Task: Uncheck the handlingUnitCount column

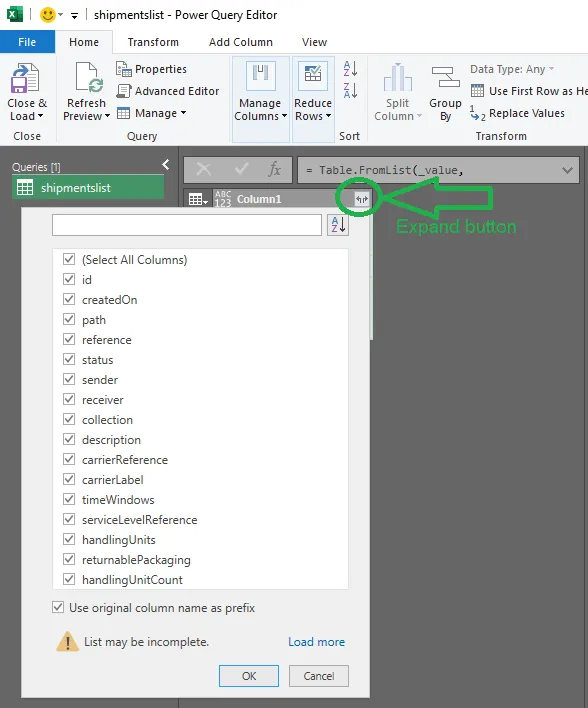Action: point(69,579)
